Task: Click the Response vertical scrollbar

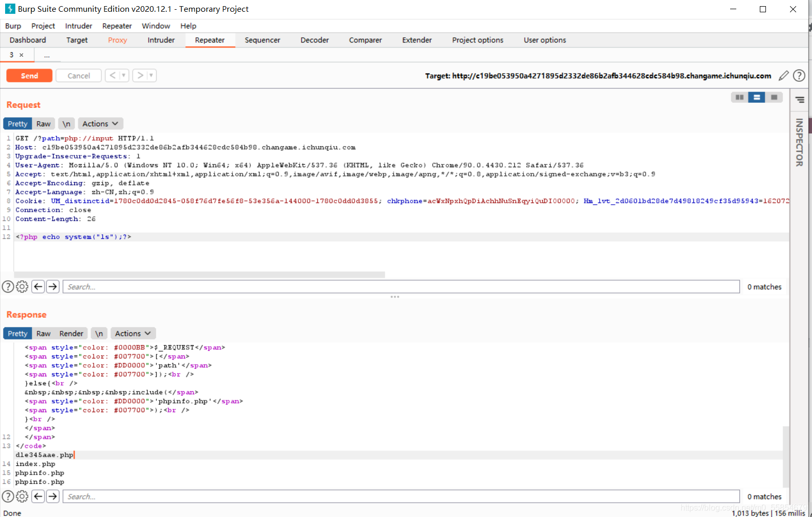Action: pyautogui.click(x=786, y=457)
